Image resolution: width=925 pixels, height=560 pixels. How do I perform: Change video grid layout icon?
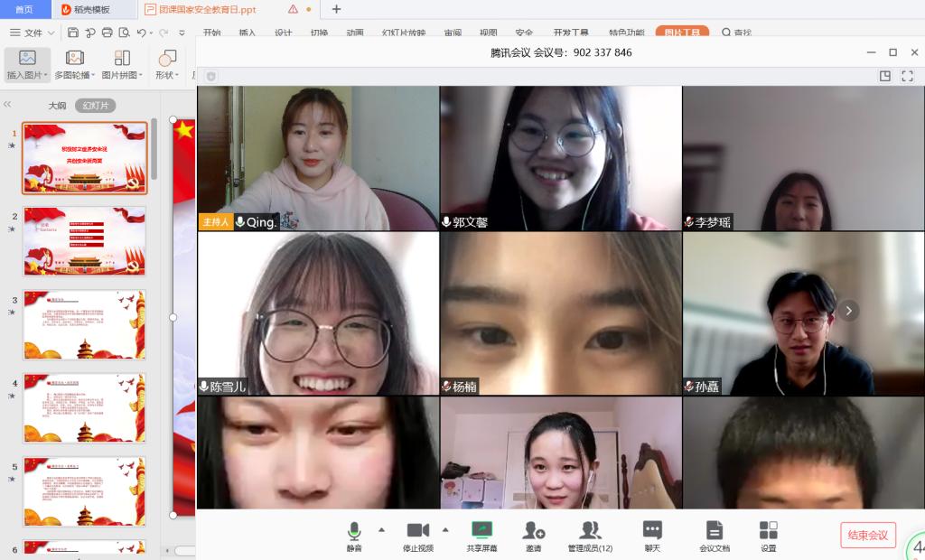click(x=885, y=77)
